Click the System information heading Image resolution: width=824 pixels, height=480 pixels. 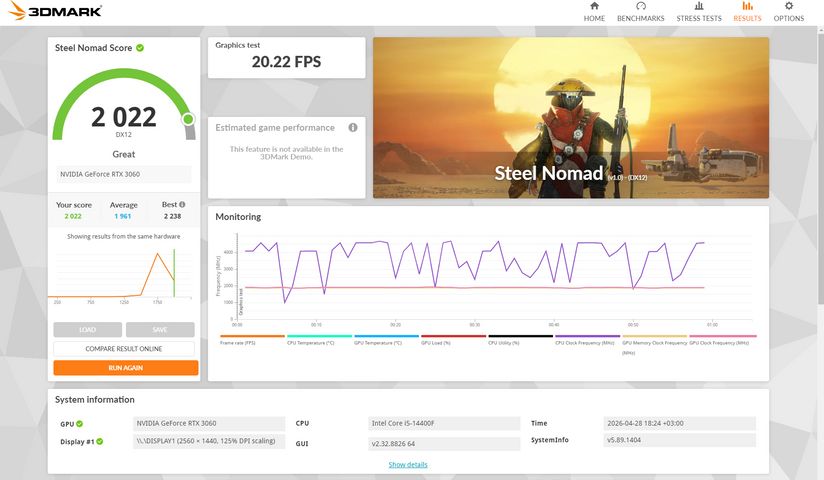tap(95, 400)
